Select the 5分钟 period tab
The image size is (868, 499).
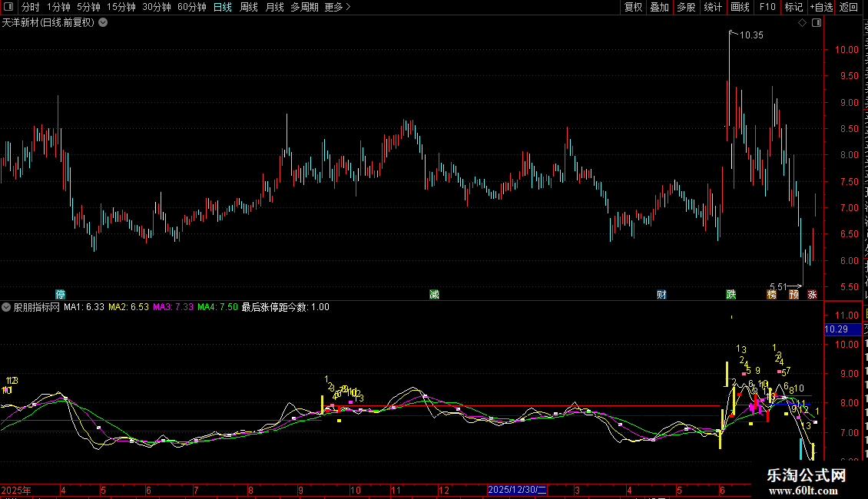[x=88, y=7]
